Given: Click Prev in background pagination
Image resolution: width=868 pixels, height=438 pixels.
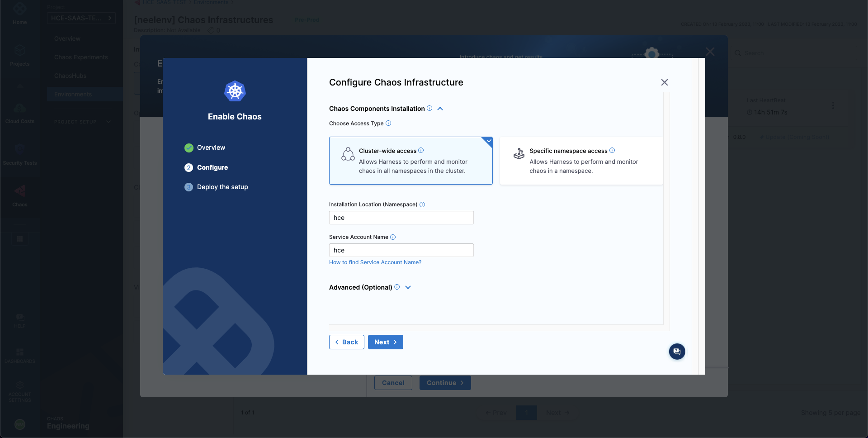Looking at the screenshot, I should [x=496, y=413].
